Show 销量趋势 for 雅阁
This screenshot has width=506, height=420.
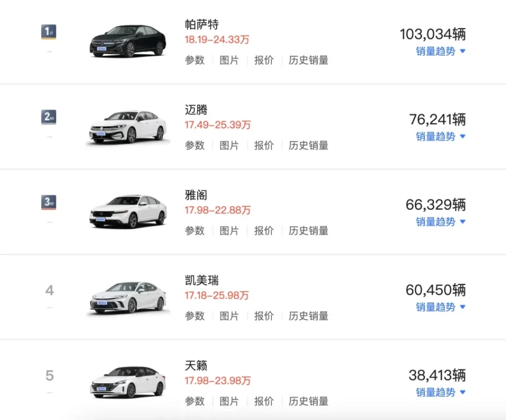tap(440, 222)
